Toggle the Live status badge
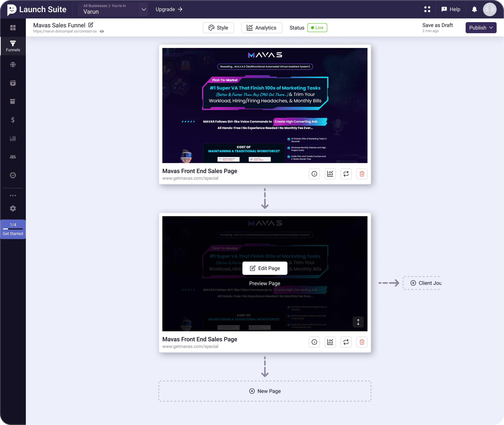 point(317,28)
